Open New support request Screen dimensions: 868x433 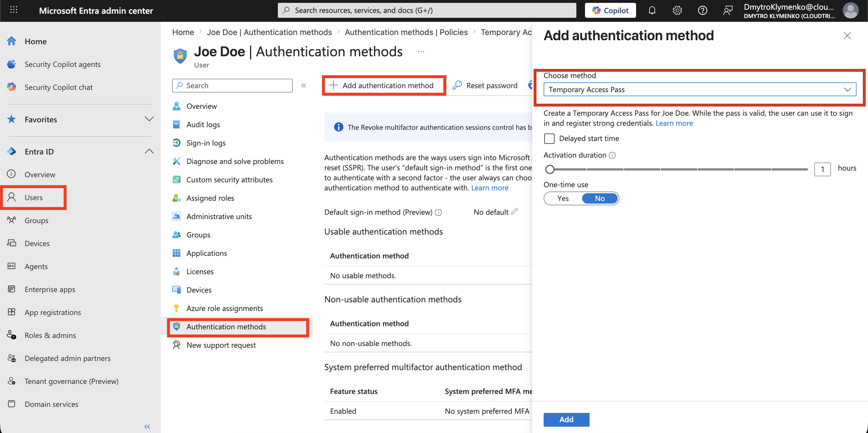pyautogui.click(x=221, y=345)
